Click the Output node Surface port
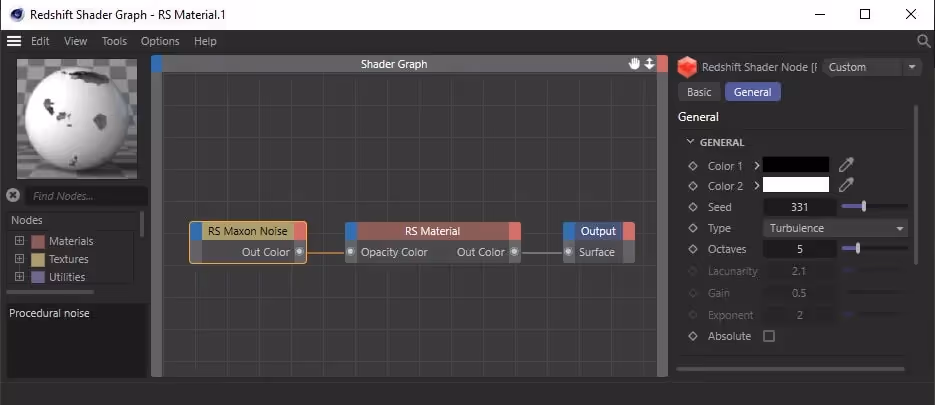The height and width of the screenshot is (405, 935). point(569,252)
